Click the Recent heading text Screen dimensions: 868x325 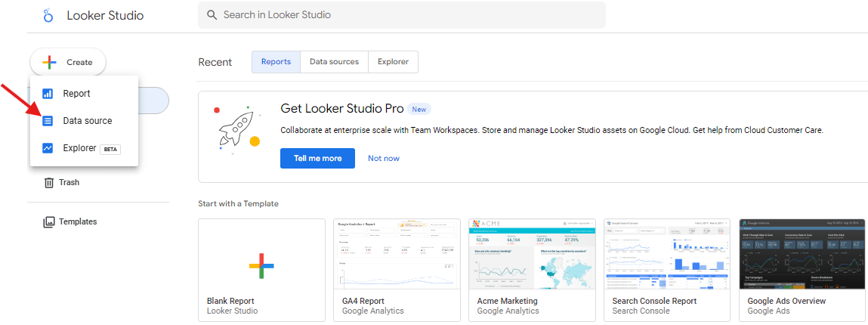pos(215,62)
